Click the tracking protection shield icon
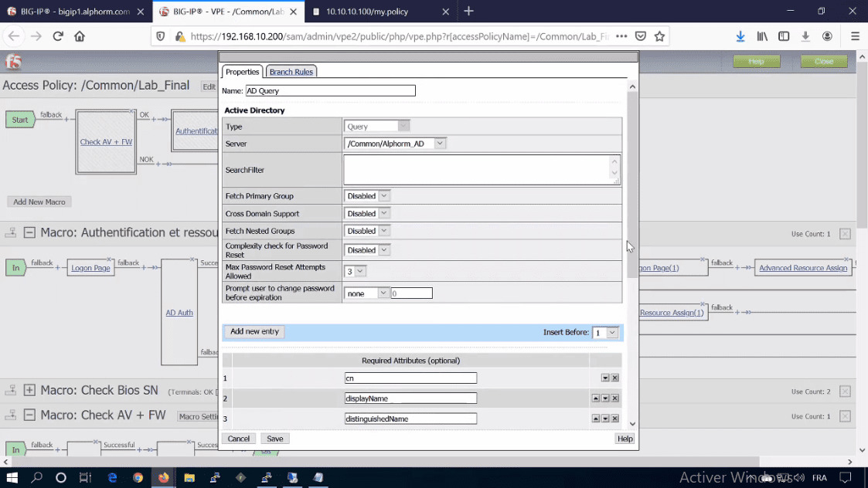This screenshot has height=488, width=868. point(160,36)
